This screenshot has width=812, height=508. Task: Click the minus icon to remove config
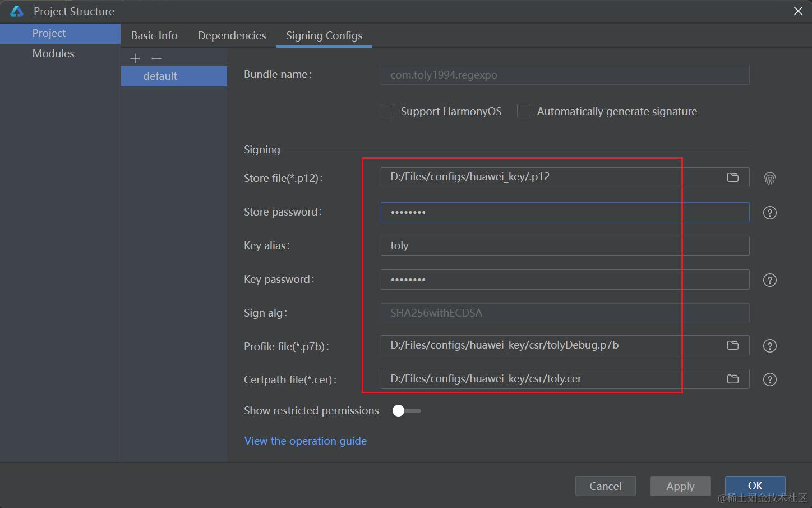[156, 58]
